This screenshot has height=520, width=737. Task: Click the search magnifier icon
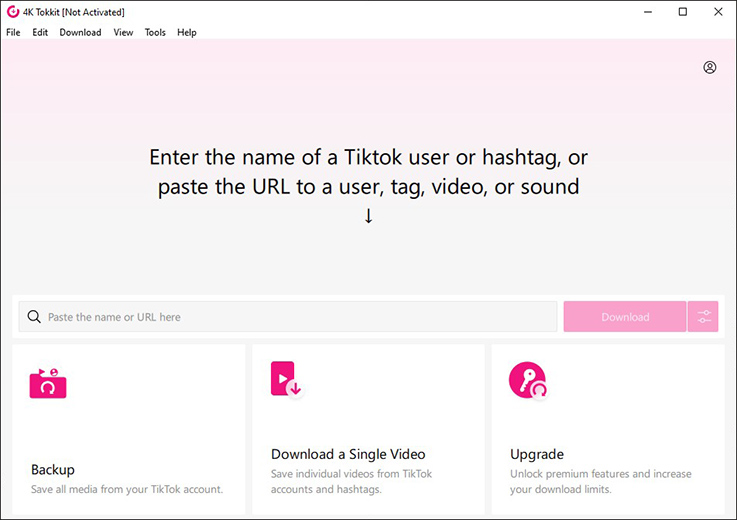34,316
